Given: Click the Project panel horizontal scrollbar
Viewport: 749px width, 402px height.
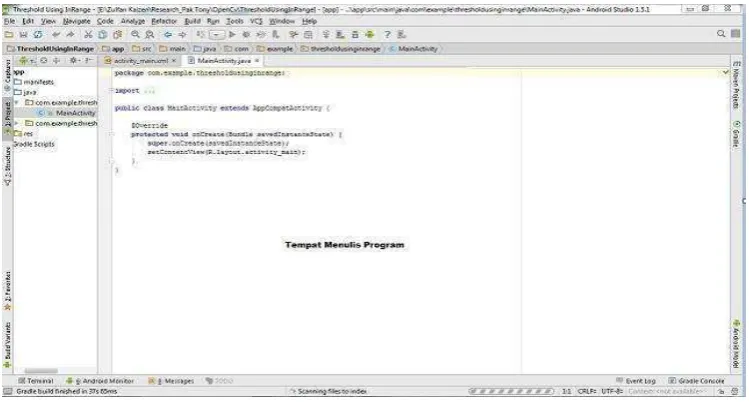Looking at the screenshot, I should click(41, 371).
